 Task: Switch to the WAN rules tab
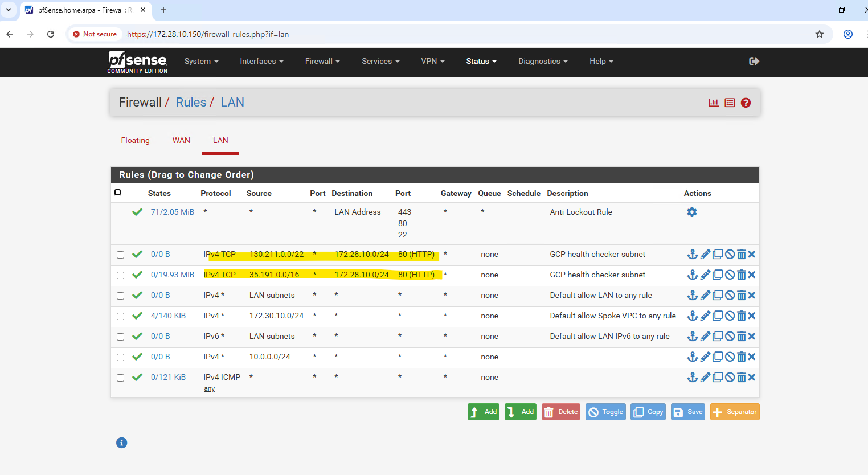click(x=181, y=141)
